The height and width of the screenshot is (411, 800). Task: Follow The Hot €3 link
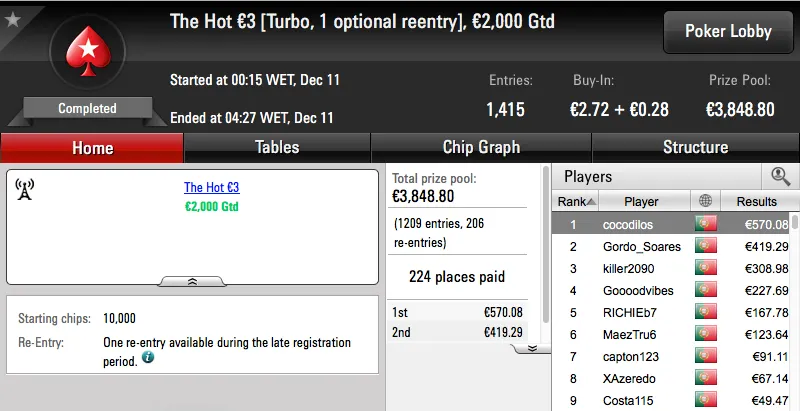click(211, 187)
